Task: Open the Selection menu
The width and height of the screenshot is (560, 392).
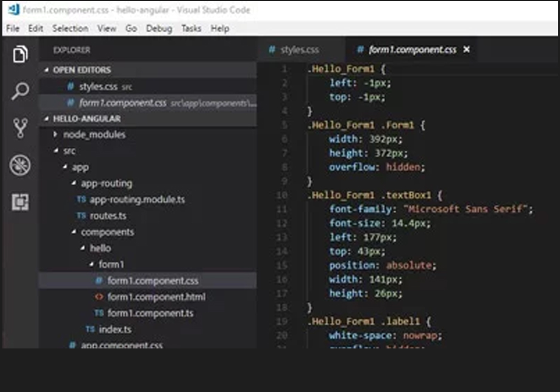Action: click(70, 28)
